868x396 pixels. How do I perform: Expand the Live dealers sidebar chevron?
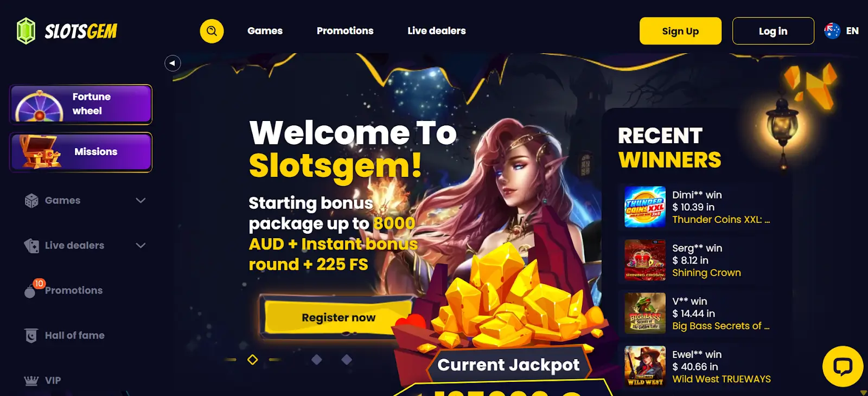tap(141, 245)
